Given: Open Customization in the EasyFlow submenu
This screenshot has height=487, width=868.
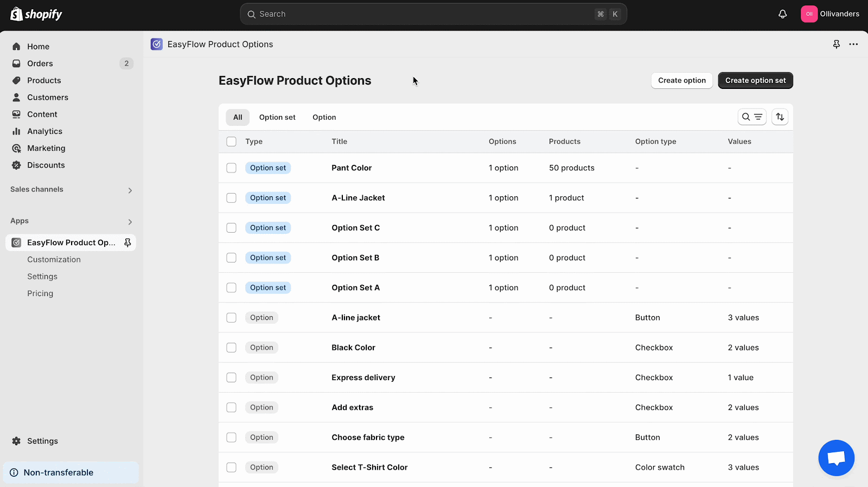Looking at the screenshot, I should click(x=54, y=260).
